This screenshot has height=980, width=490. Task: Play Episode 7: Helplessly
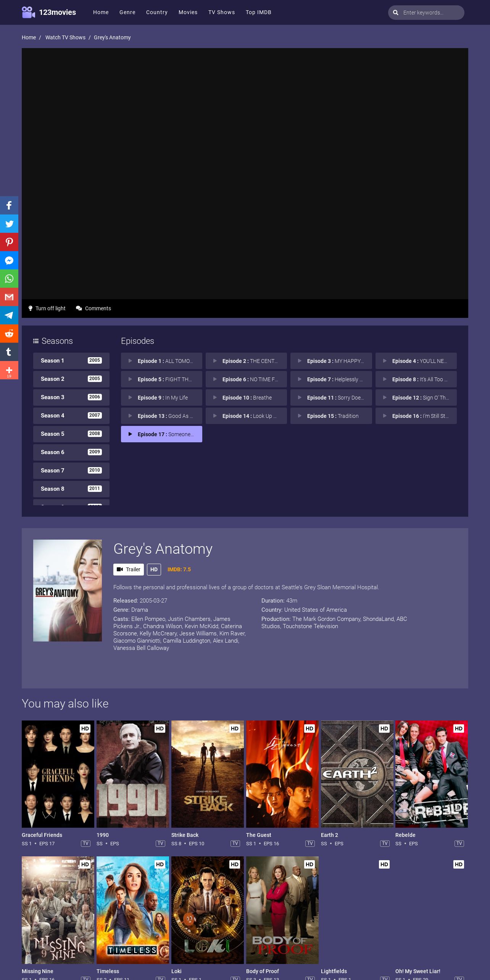coord(331,379)
